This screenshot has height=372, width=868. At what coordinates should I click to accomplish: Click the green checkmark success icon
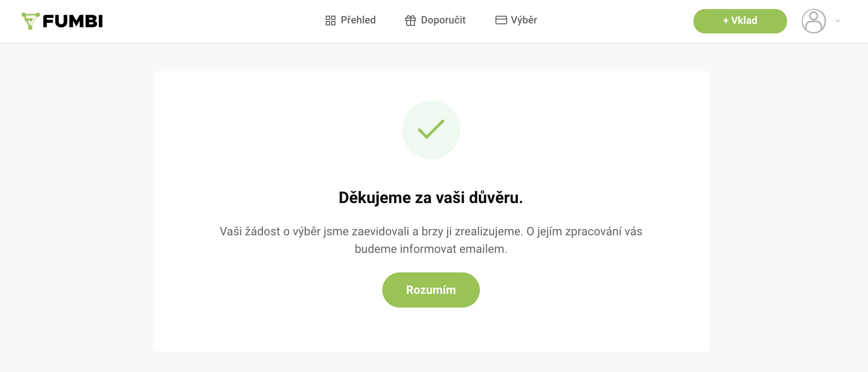point(431,129)
